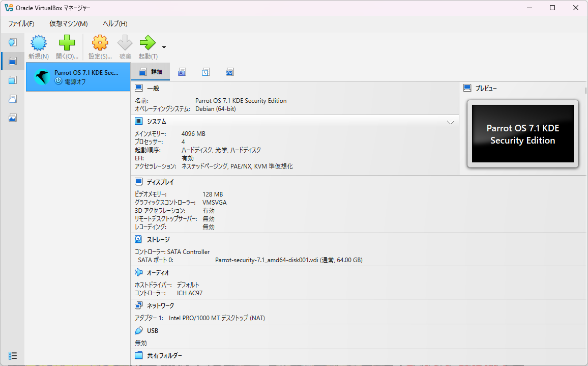Click the プレビュー section title
This screenshot has width=588, height=366.
click(x=486, y=88)
